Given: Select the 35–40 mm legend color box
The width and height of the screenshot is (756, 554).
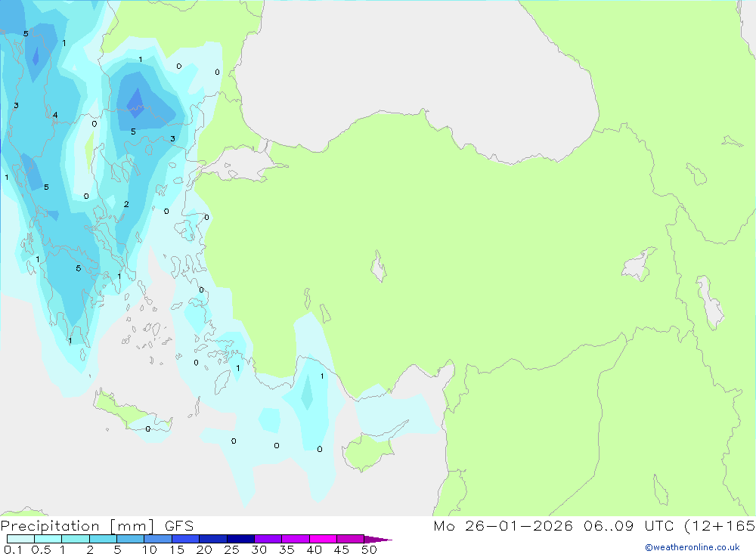Looking at the screenshot, I should click(x=295, y=539).
